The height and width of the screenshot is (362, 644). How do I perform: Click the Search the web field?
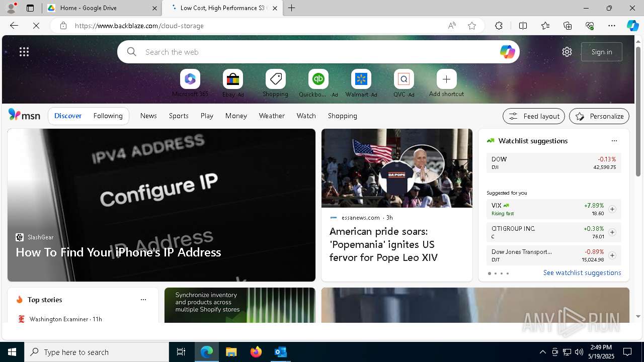click(x=318, y=52)
